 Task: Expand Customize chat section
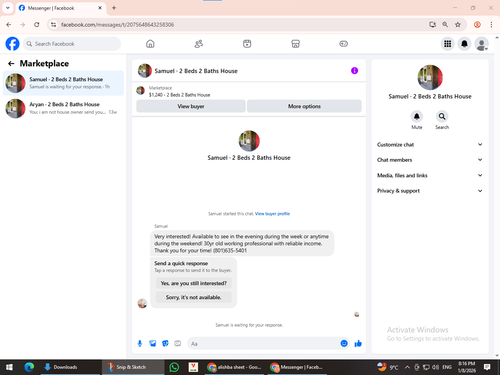[430, 145]
